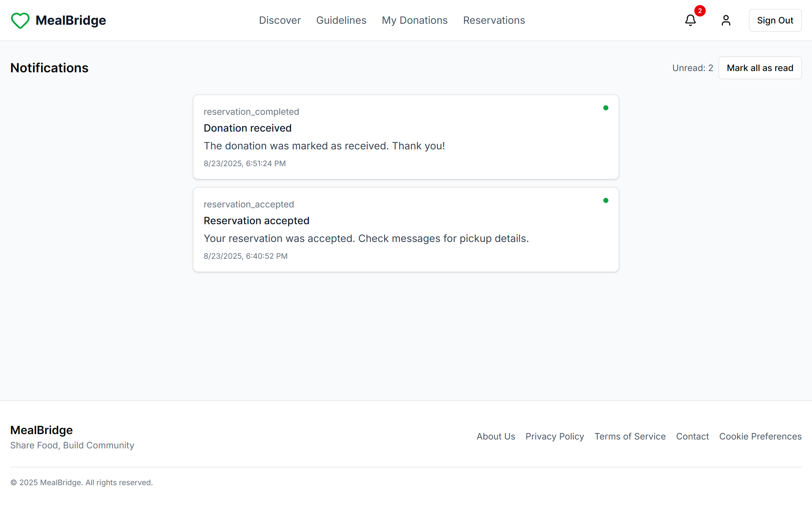Click unread dot on Donation received card

click(606, 108)
